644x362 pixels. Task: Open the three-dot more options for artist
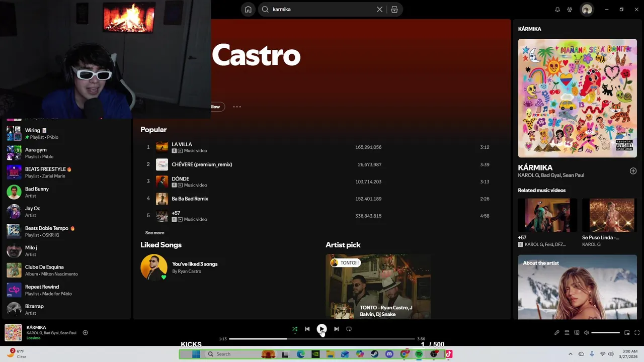[x=237, y=107]
